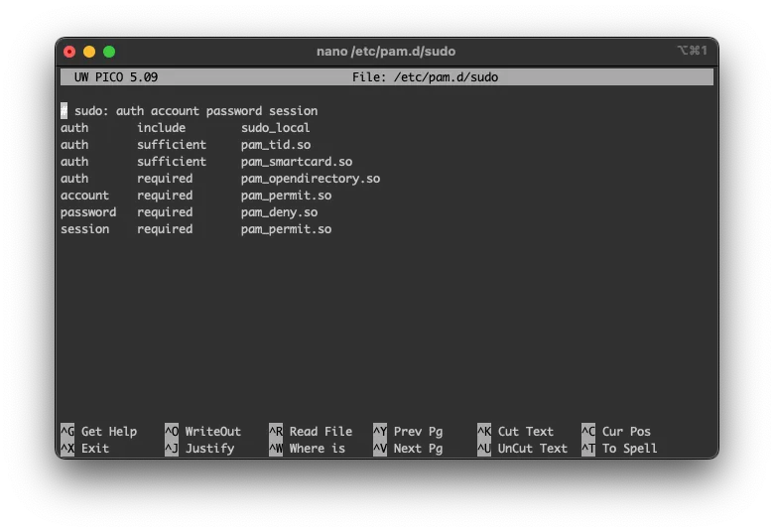Select the ^Y Prev Pg shortcut
Image resolution: width=774 pixels, height=532 pixels.
pyautogui.click(x=408, y=432)
